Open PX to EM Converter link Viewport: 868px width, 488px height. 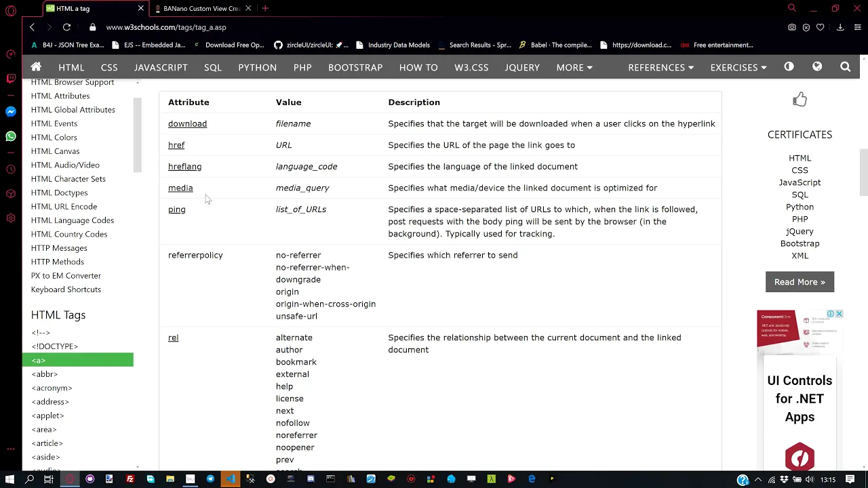pos(66,276)
